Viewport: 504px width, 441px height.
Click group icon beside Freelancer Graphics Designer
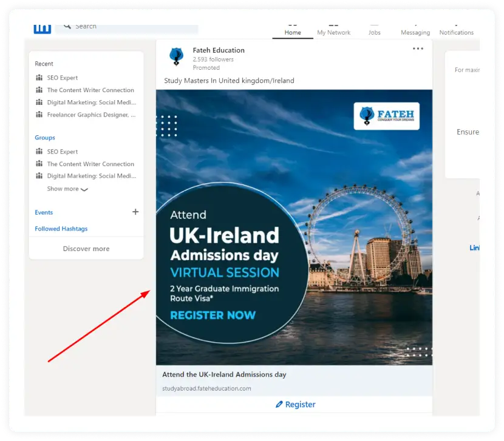point(39,115)
